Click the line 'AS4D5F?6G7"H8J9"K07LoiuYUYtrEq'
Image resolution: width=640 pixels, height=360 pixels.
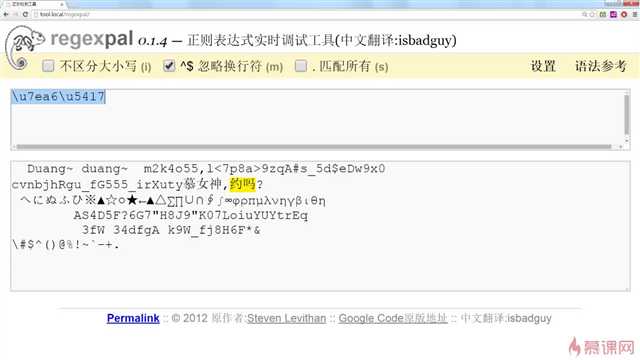191,216
